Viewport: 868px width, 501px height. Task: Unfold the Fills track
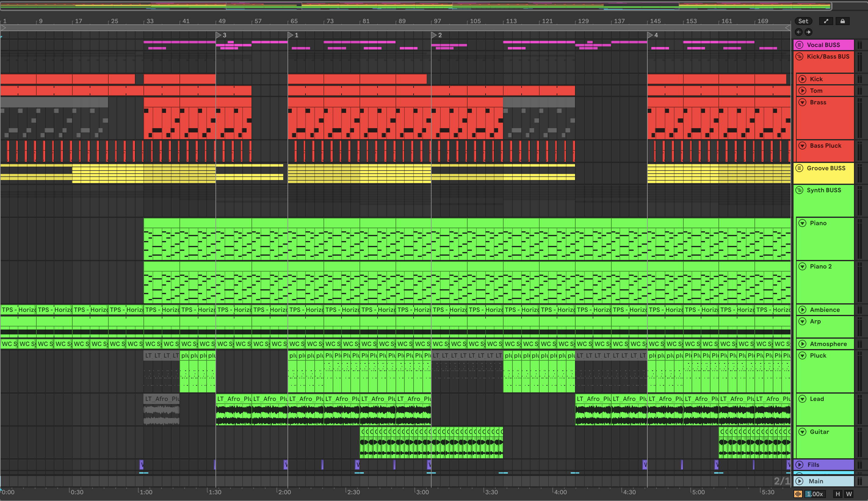pyautogui.click(x=800, y=464)
